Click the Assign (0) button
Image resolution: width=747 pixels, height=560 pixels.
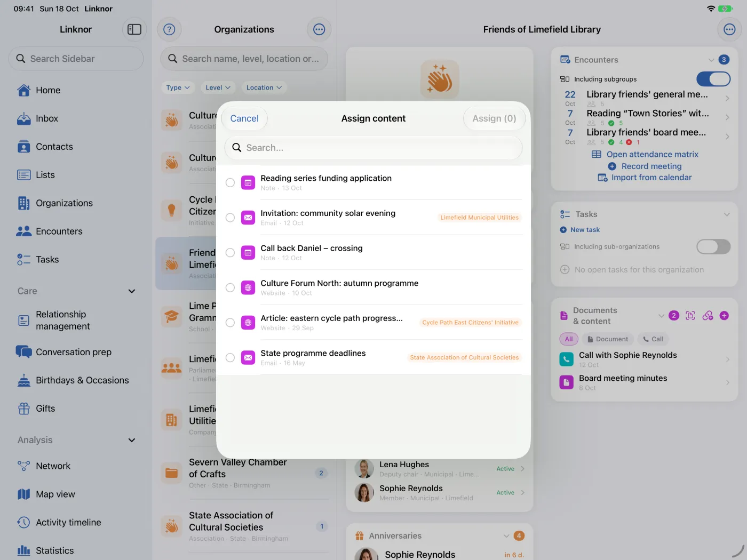tap(495, 118)
